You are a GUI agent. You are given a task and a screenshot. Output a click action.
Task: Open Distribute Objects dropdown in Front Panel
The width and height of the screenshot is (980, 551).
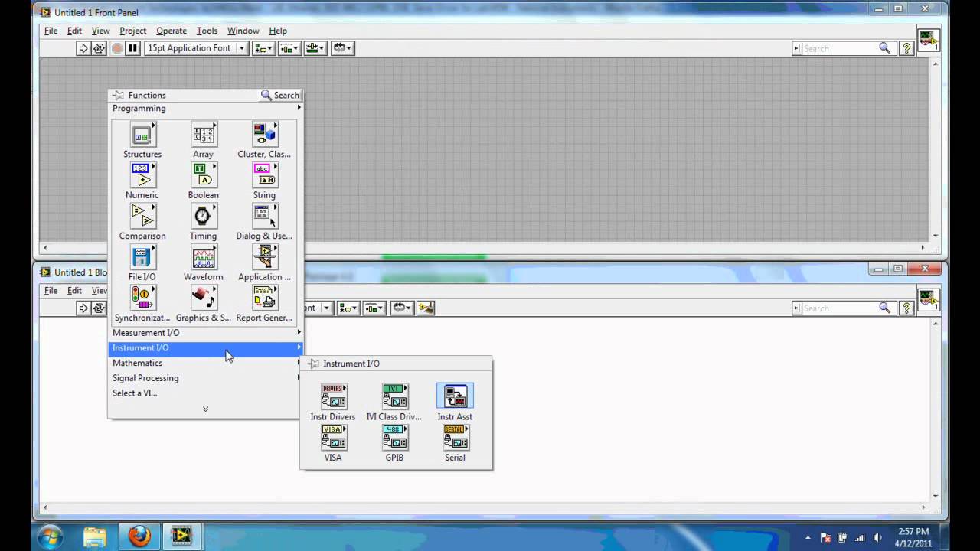[289, 48]
